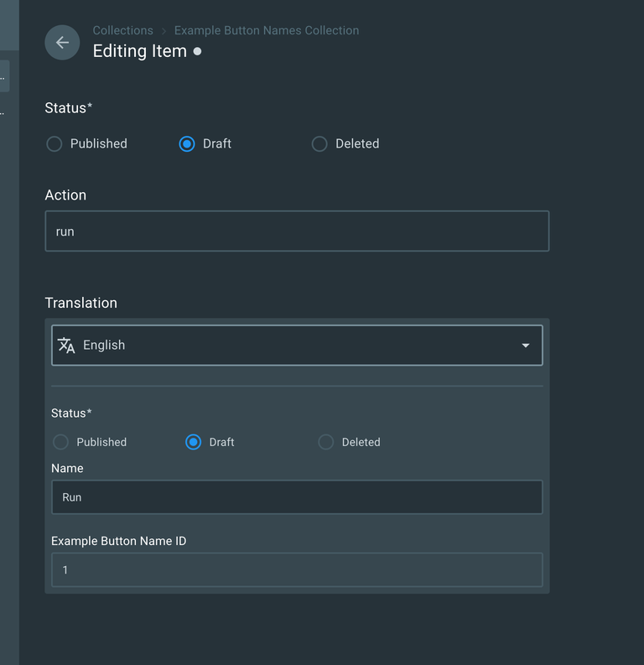The height and width of the screenshot is (665, 644).
Task: Click the Action field containing 'run'
Action: [x=297, y=231]
